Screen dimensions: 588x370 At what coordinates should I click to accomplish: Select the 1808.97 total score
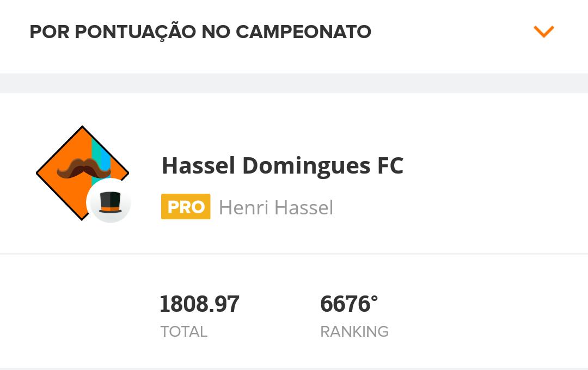[x=199, y=304]
